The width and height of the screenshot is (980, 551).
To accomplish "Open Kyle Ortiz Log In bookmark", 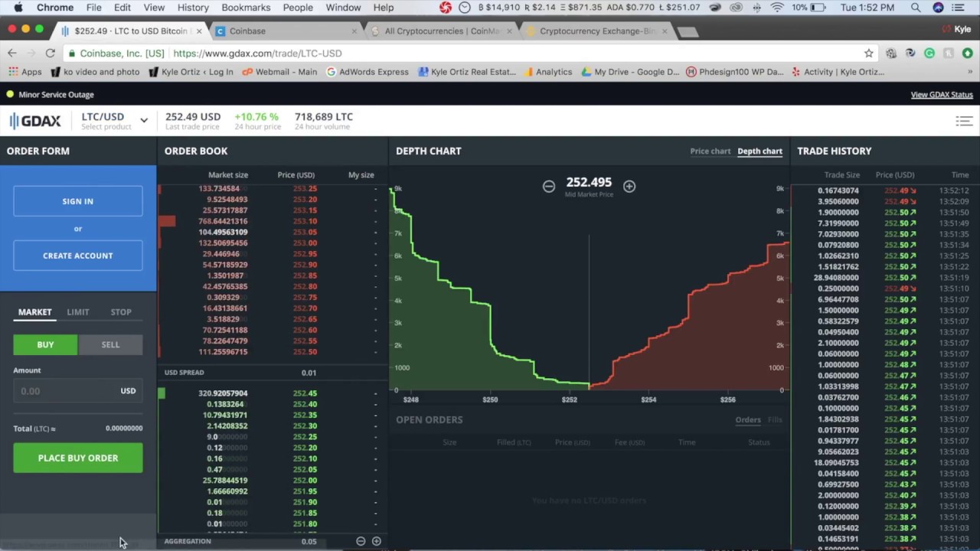I will pos(191,72).
